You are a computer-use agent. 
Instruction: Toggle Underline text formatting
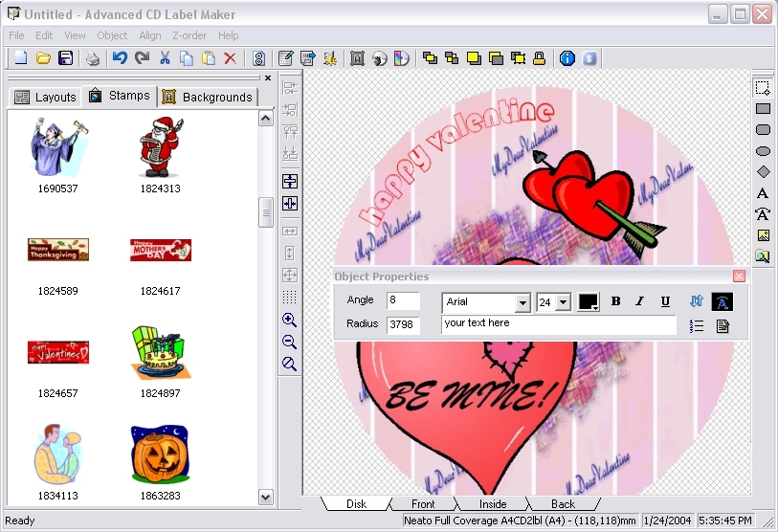[x=665, y=301]
